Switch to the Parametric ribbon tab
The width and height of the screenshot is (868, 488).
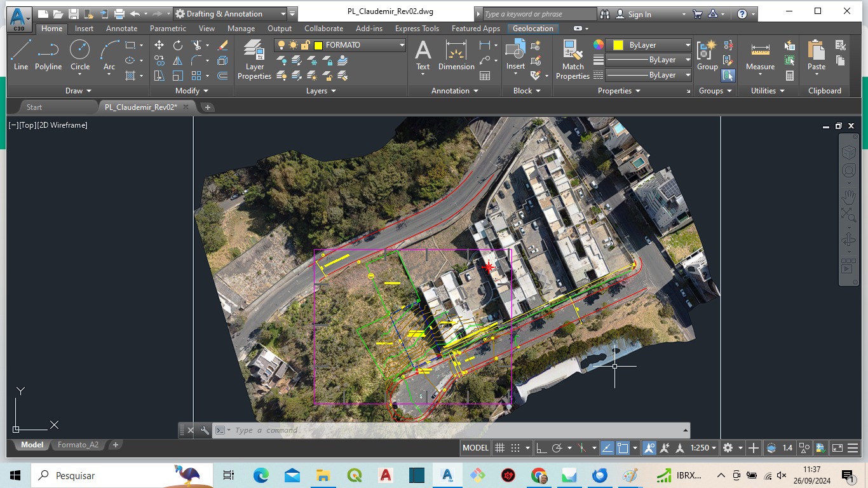pyautogui.click(x=167, y=28)
